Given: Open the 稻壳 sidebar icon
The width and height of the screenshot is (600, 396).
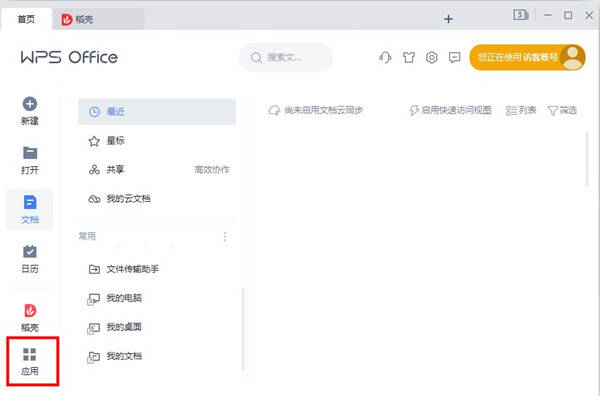Looking at the screenshot, I should [x=30, y=310].
